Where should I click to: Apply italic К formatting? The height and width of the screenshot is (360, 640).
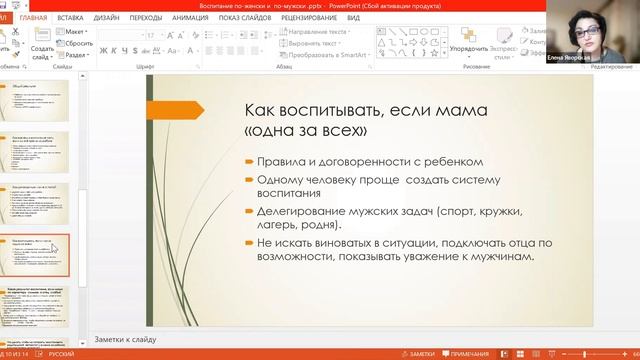click(x=114, y=51)
